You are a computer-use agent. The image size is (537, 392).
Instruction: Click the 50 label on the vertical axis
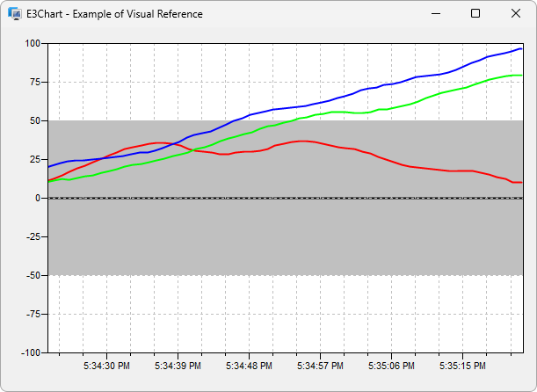(36, 121)
